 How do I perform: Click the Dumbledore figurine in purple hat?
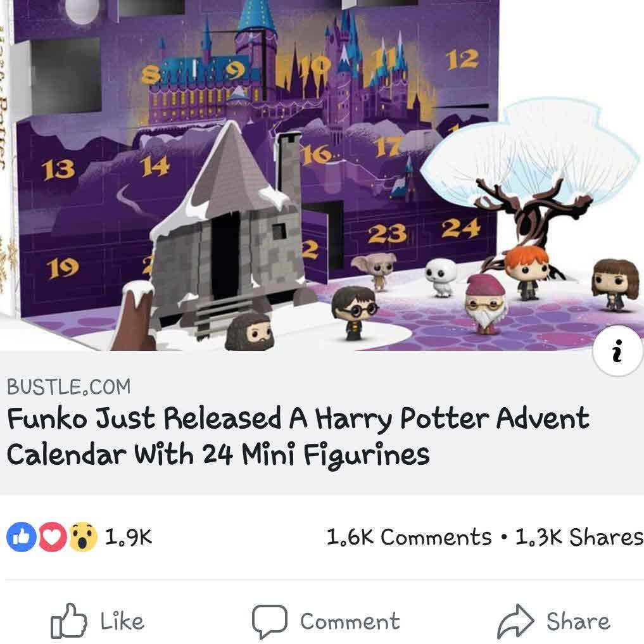pos(485,304)
